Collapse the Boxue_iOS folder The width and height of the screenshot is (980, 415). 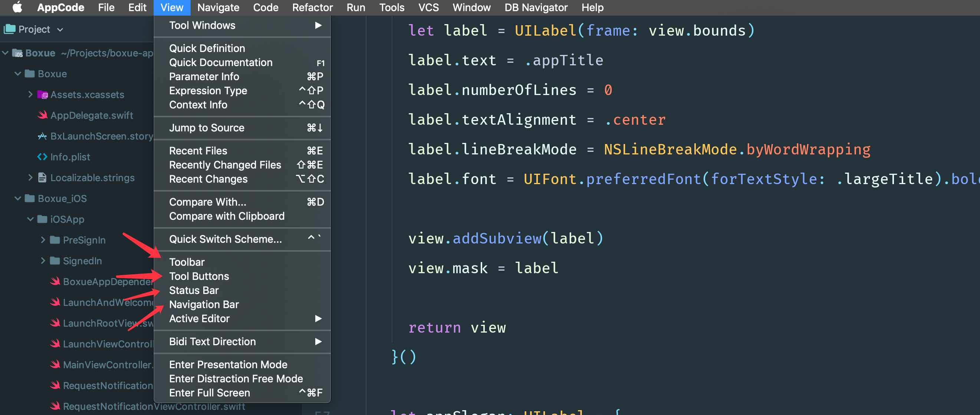coord(17,198)
